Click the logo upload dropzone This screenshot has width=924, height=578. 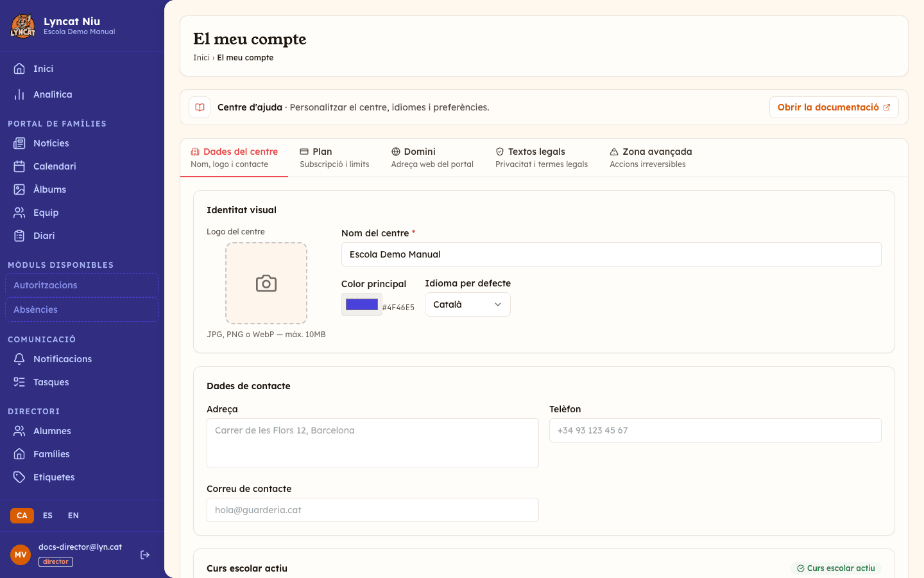coord(266,283)
